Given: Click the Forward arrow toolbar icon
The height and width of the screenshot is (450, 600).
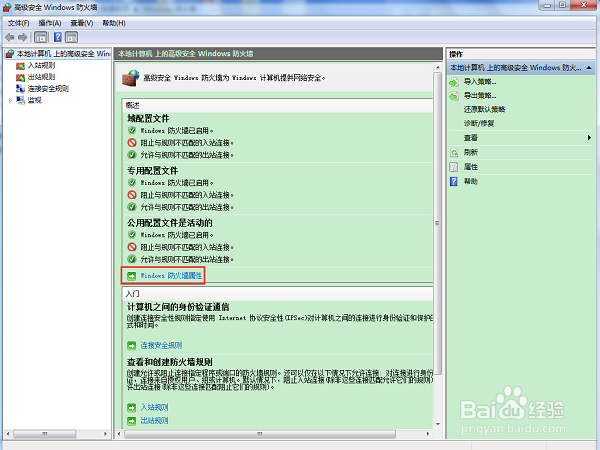Looking at the screenshot, I should (x=23, y=38).
